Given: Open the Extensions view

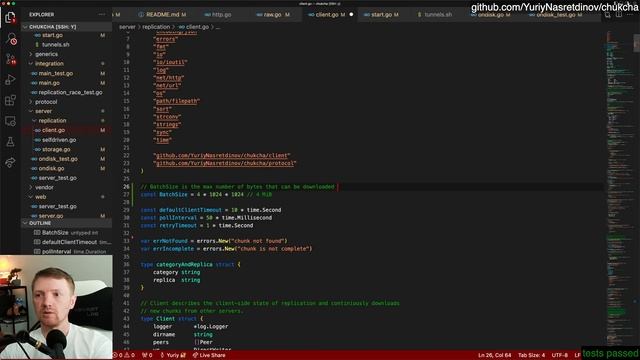Looking at the screenshot, I should (x=10, y=100).
